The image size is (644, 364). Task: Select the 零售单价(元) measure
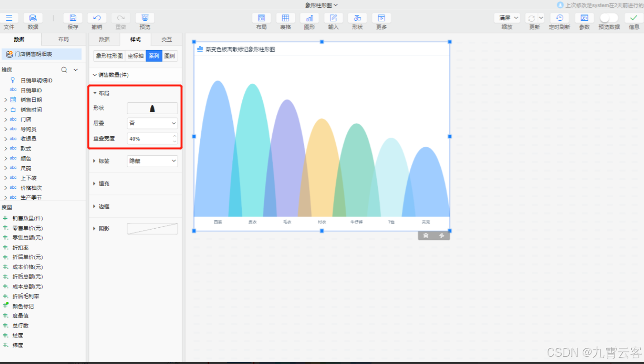pos(28,228)
